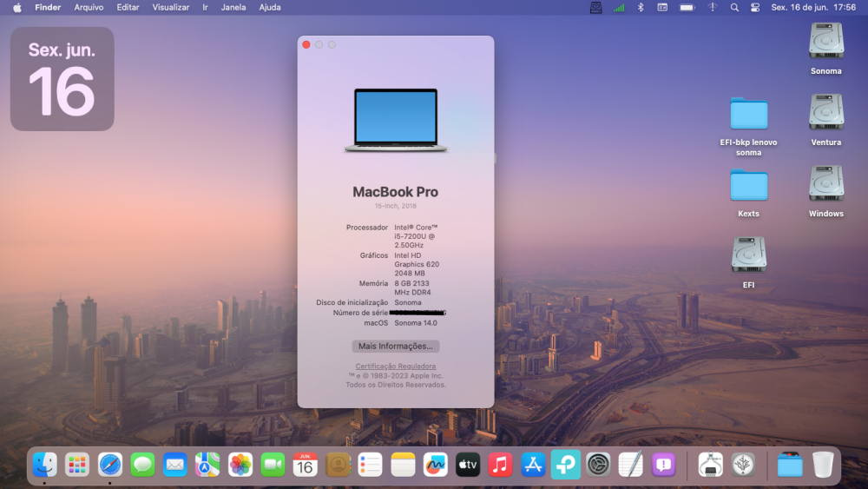
Task: Open the Ir menu
Action: coord(206,8)
